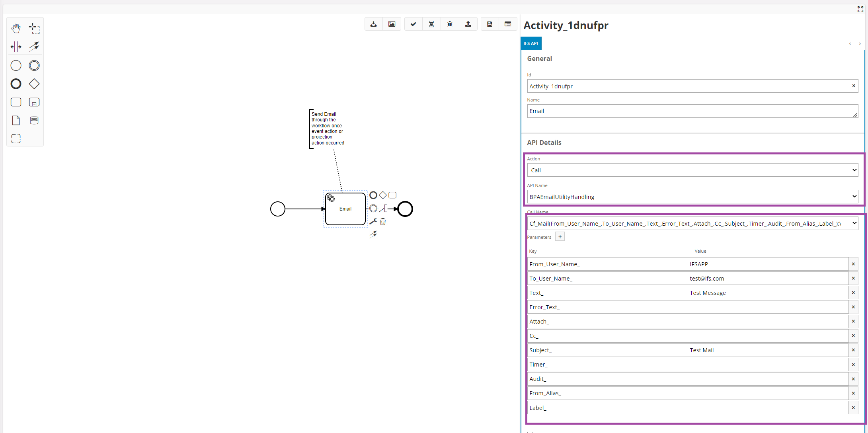This screenshot has width=868, height=433.
Task: Export diagram as image
Action: tap(392, 24)
